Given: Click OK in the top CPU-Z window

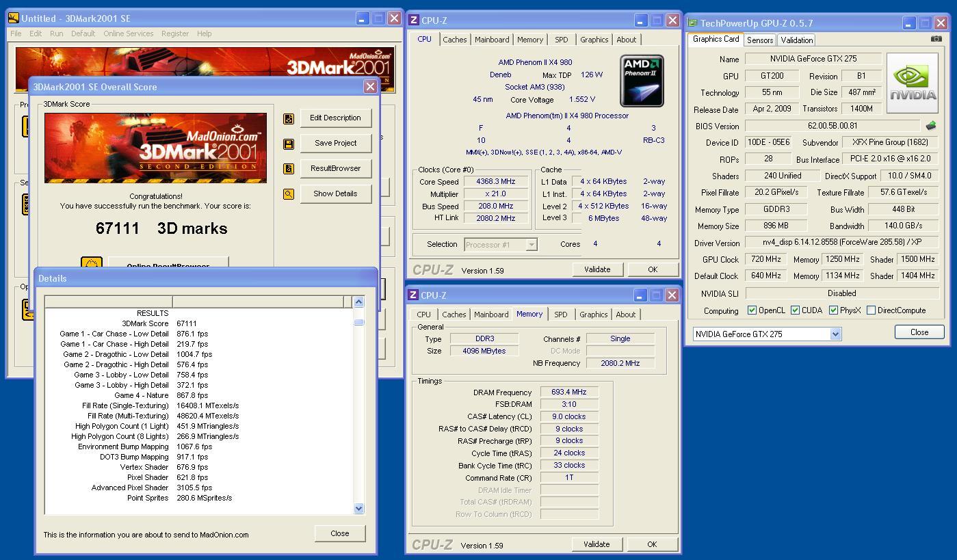Looking at the screenshot, I should click(x=653, y=269).
